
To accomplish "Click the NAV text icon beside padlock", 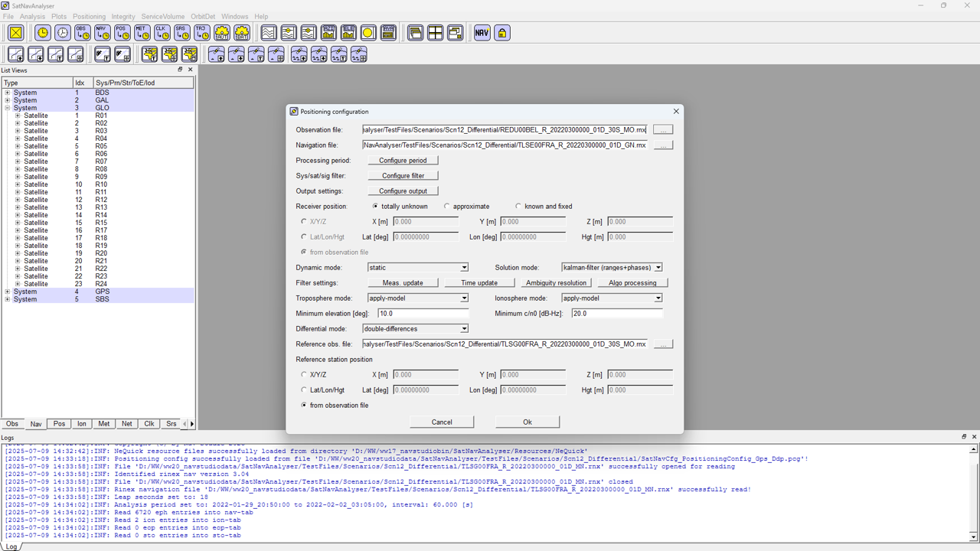I will [482, 33].
